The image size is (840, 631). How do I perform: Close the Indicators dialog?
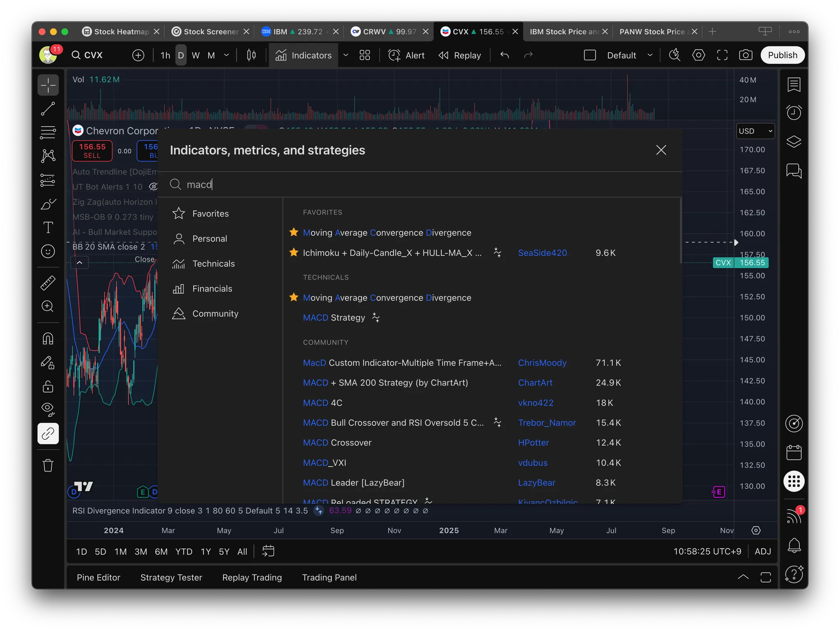pos(661,150)
